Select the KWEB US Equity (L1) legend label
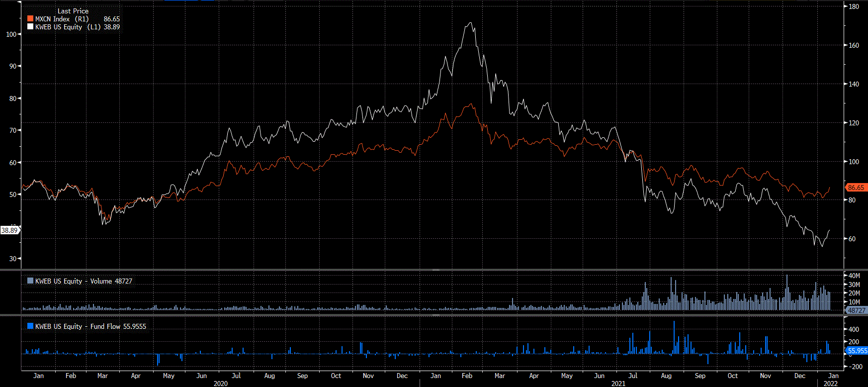Screen dimensions: 868x387 [68, 27]
